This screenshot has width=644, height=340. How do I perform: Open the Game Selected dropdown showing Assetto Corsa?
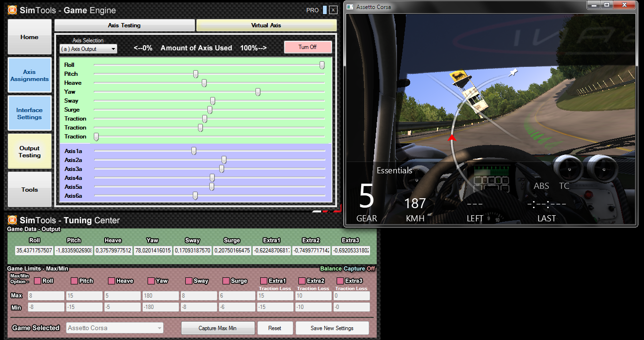[x=115, y=328]
